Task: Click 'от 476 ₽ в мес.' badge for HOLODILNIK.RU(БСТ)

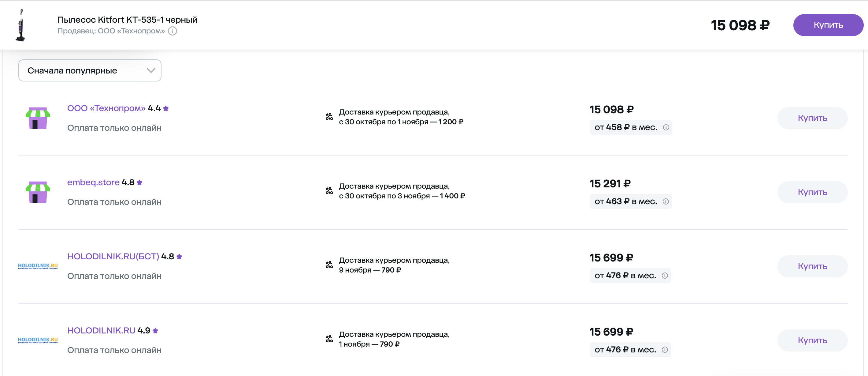Action: pyautogui.click(x=625, y=276)
